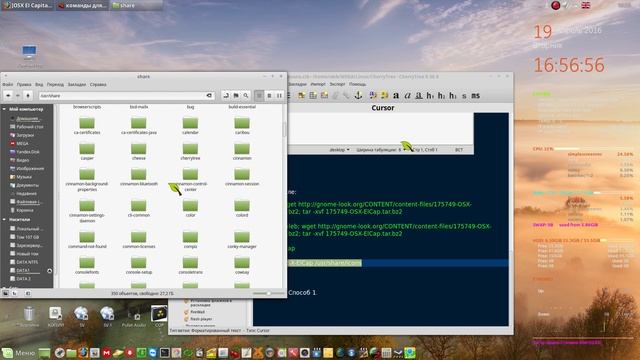The width and height of the screenshot is (640, 360).
Task: Open the MEGA sidebar bookmark
Action: point(19,144)
